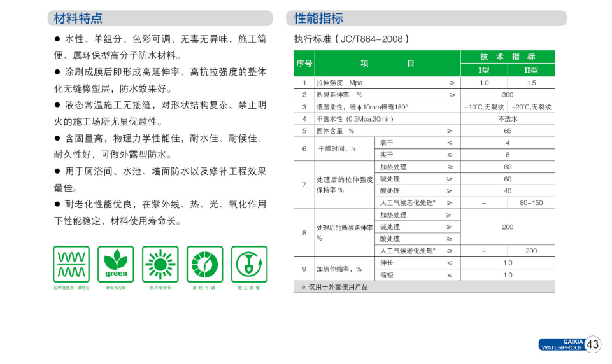Click the sun long service life icon
The width and height of the screenshot is (612, 364).
coord(160,264)
